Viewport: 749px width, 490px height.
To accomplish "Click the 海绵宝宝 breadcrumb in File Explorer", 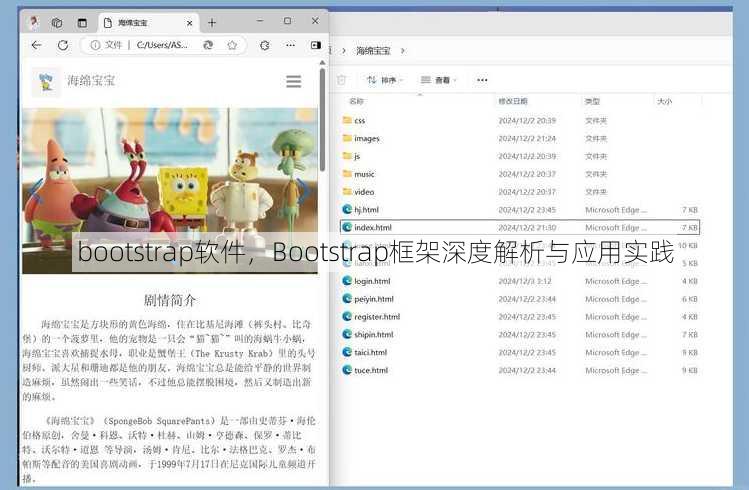I will point(373,51).
